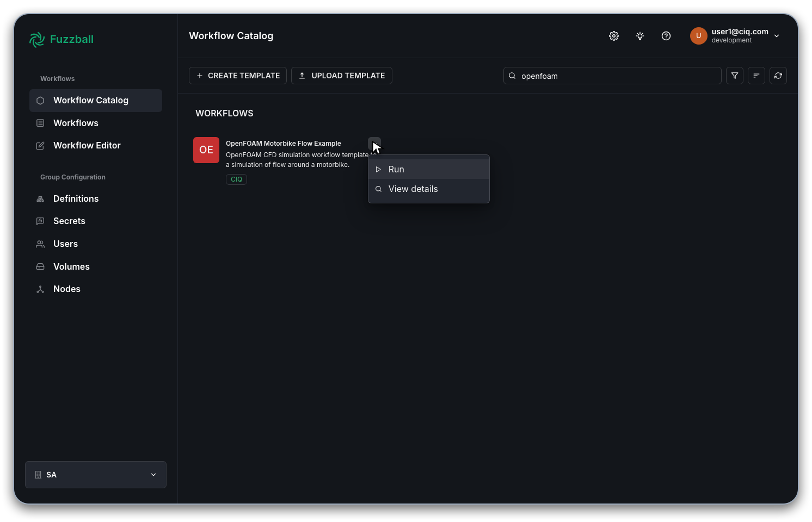Go to Workflows in the sidebar

tap(96, 123)
